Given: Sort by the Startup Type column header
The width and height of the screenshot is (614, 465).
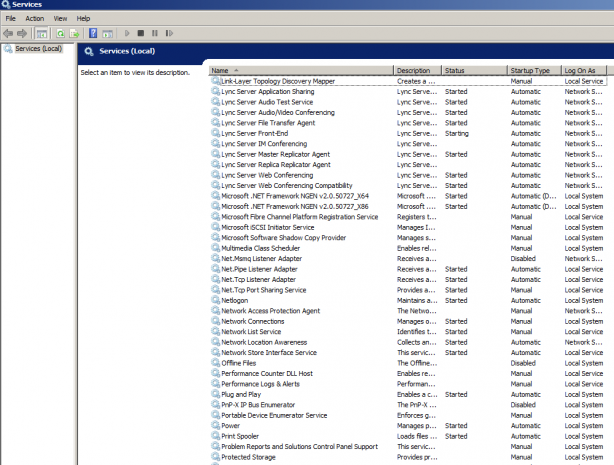Looking at the screenshot, I should point(534,71).
